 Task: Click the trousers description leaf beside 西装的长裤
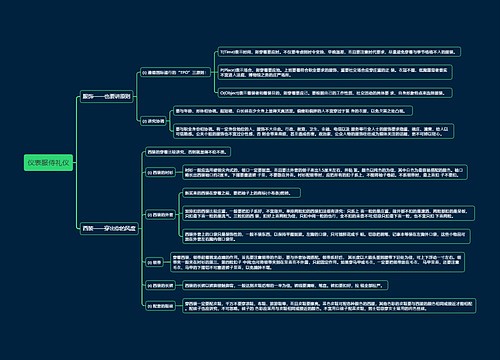(285, 285)
